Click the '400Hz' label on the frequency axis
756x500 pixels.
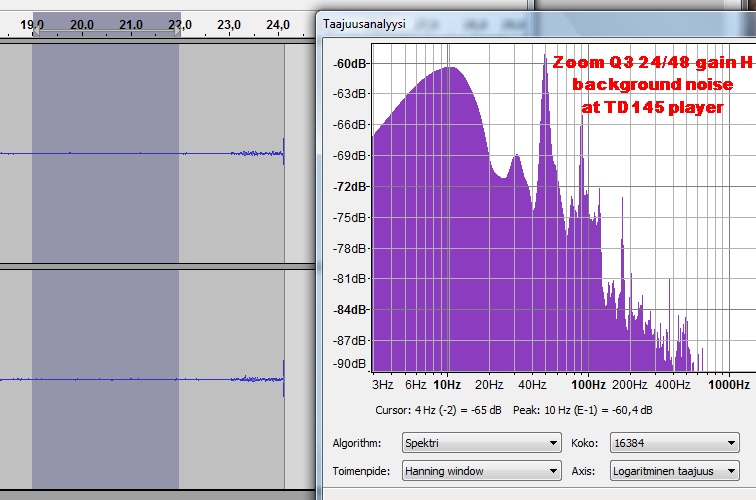(x=673, y=385)
